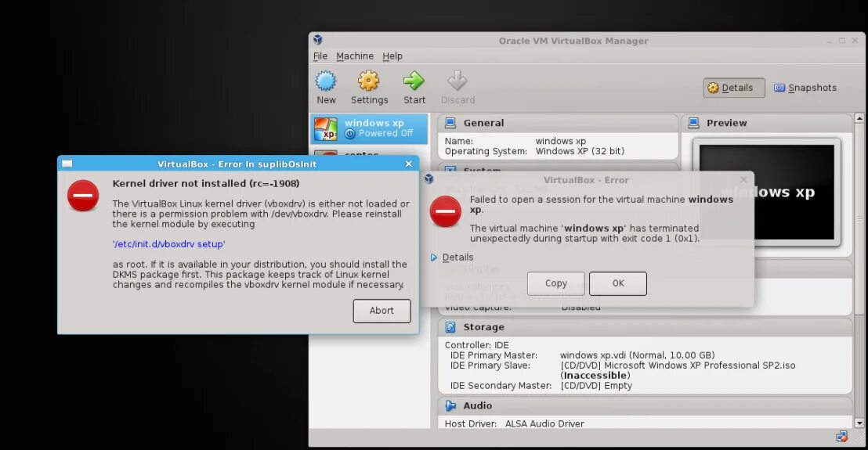Open the Help menu
The image size is (868, 450).
(392, 56)
